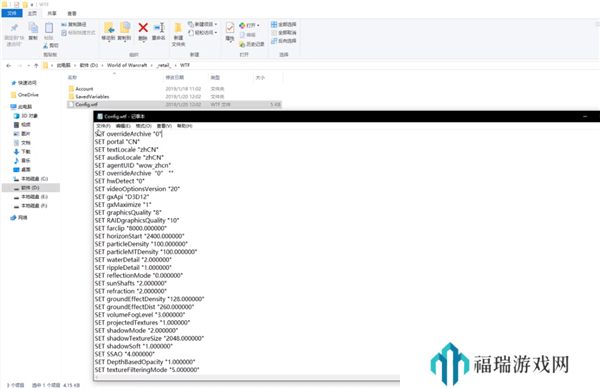Viewport: 600px width, 389px height.
Task: Expand the Open button dropdown arrow
Action: point(258,25)
